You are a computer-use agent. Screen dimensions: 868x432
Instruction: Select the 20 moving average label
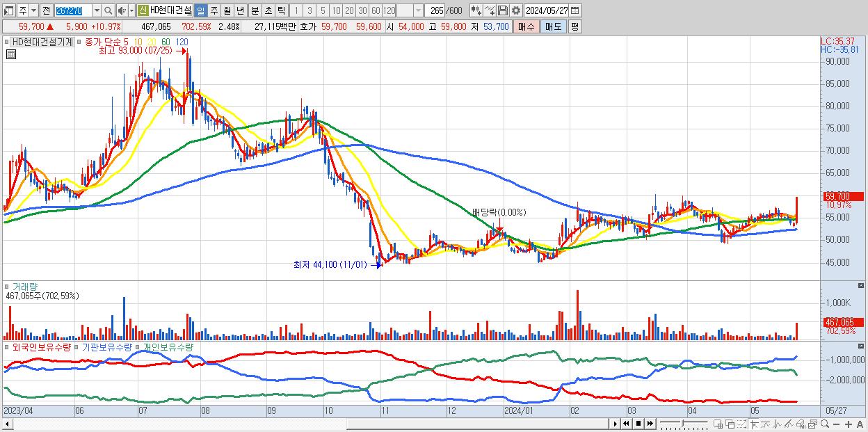[152, 42]
